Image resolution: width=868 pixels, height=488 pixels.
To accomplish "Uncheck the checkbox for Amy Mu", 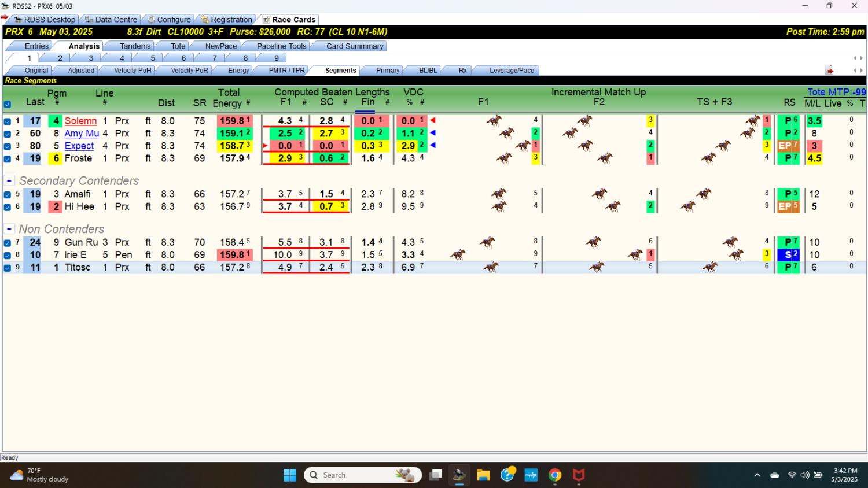I will point(8,134).
